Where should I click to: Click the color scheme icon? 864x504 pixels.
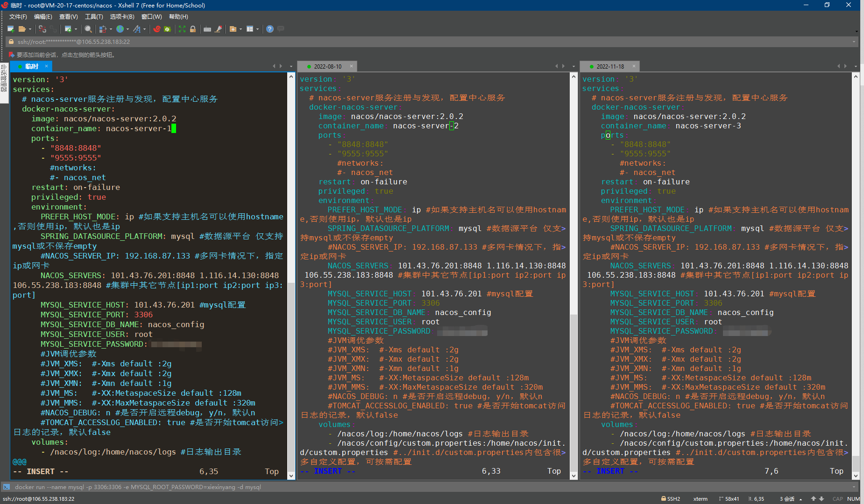103,29
